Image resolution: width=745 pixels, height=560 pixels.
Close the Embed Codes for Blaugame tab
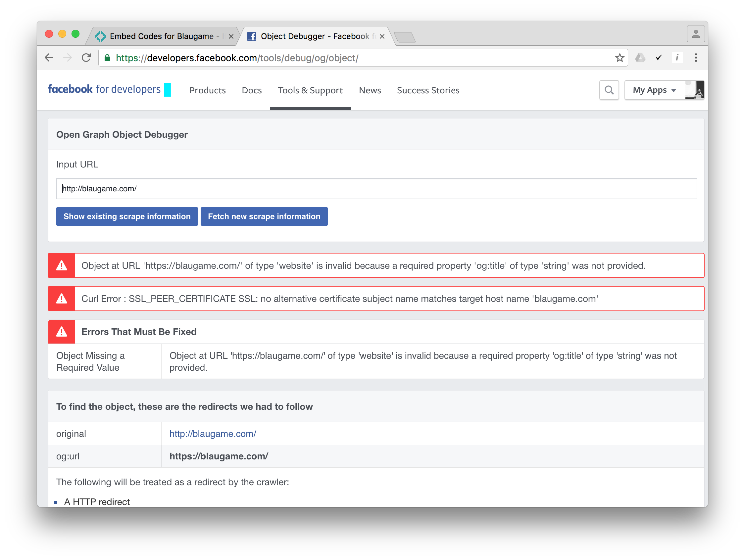click(231, 36)
